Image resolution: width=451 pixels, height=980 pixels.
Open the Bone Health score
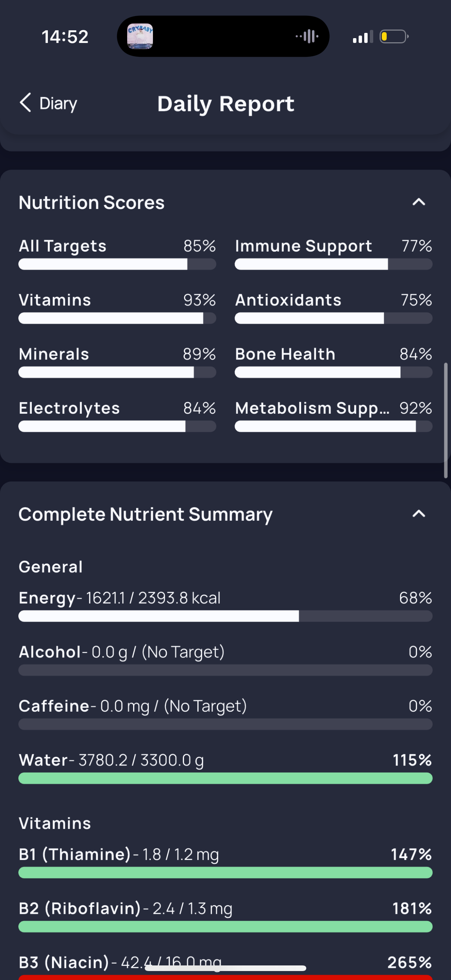(334, 362)
